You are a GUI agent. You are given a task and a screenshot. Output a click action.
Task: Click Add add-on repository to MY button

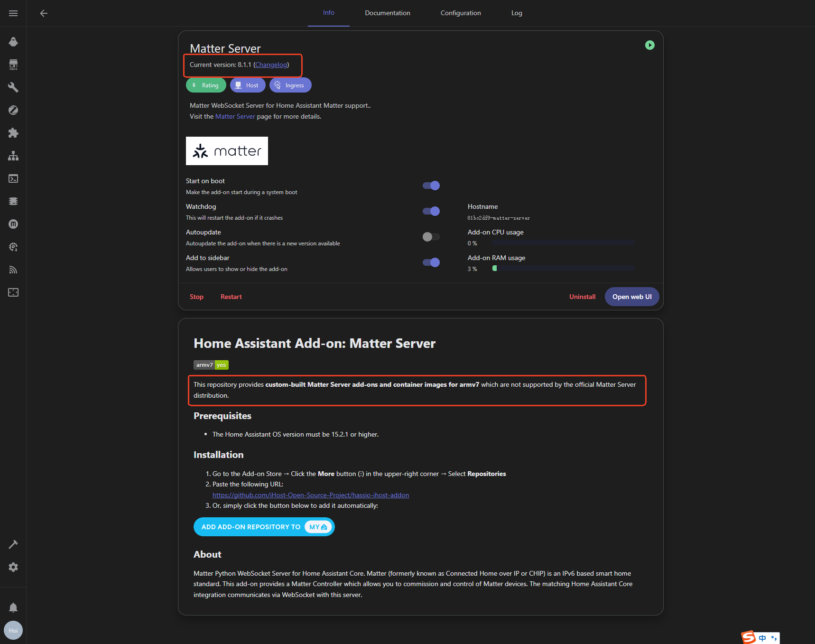point(264,527)
